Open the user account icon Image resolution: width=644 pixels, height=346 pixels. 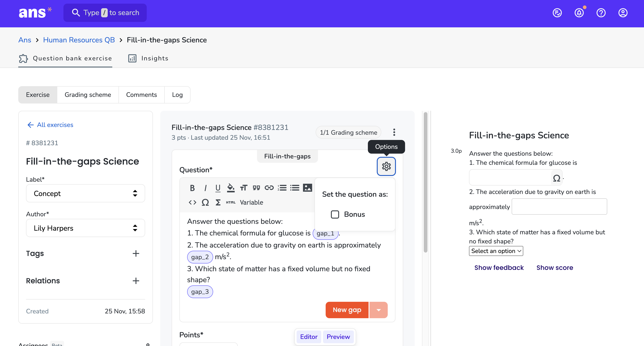click(623, 13)
